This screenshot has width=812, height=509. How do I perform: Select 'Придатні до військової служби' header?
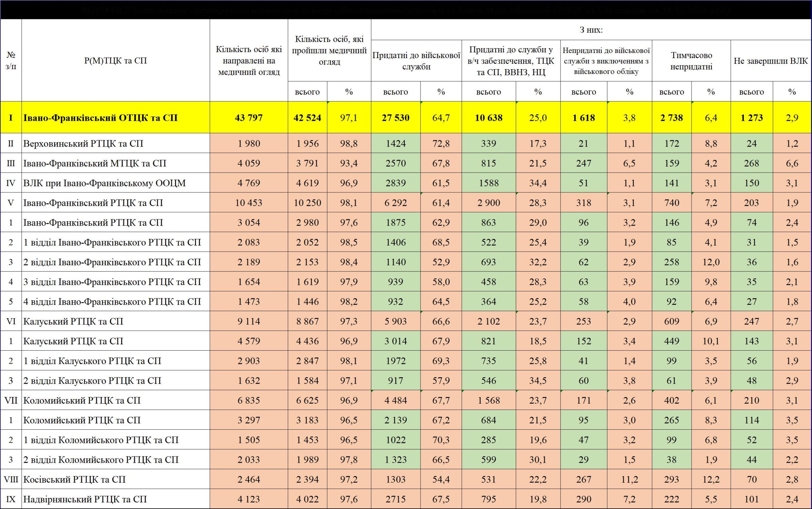(x=416, y=61)
